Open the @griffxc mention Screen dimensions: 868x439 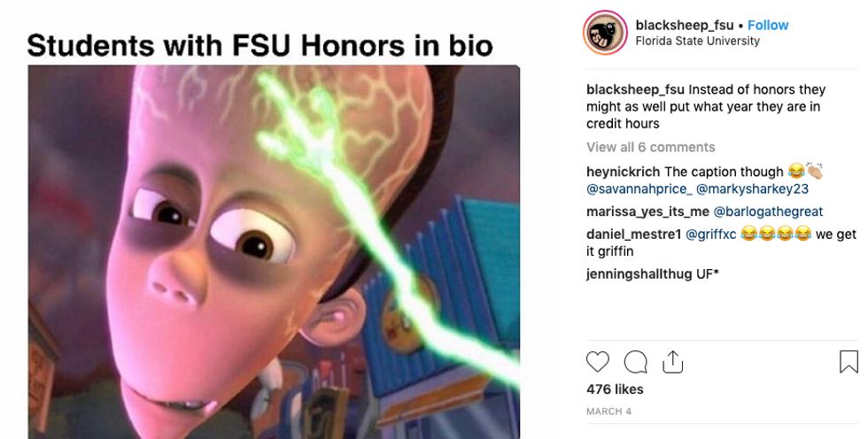[710, 235]
